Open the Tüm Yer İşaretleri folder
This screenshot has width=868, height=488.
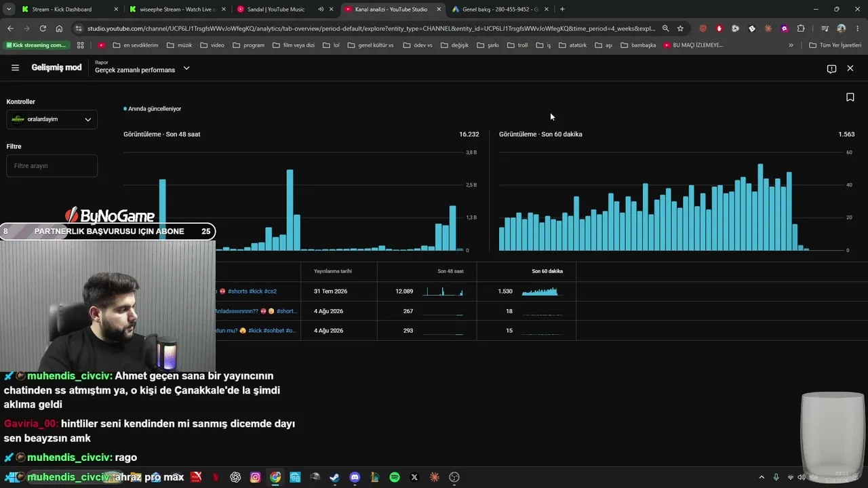pos(835,45)
